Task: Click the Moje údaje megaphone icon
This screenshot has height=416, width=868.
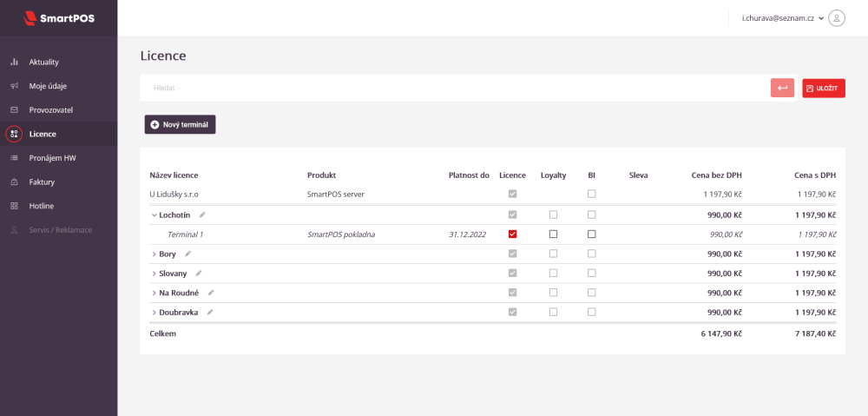Action: click(x=14, y=86)
